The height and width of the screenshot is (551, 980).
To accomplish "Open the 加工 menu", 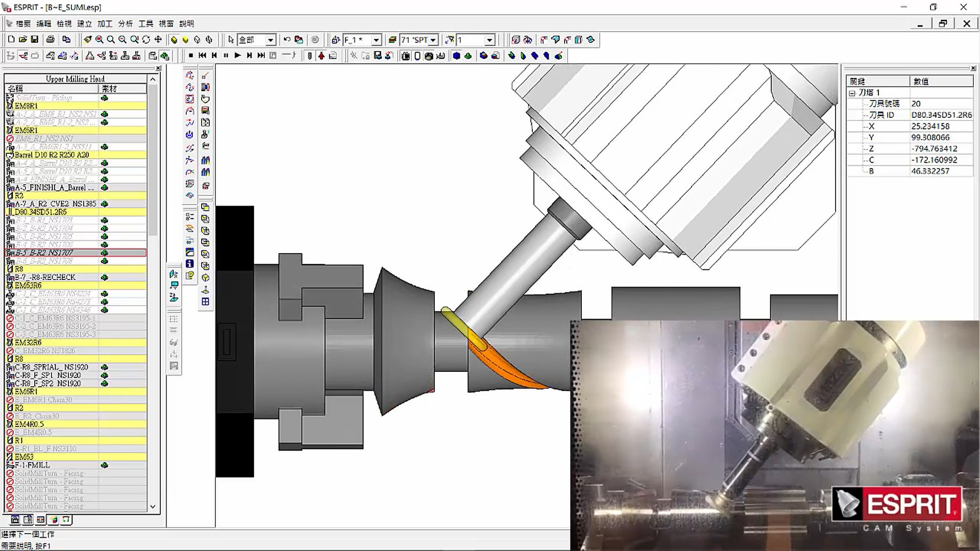I will tap(105, 23).
